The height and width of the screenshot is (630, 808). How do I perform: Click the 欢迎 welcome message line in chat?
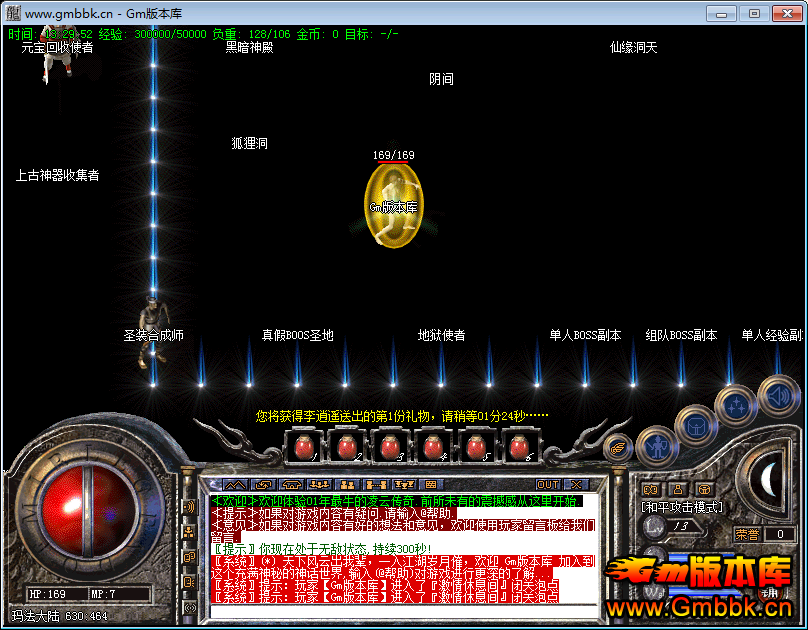click(x=396, y=501)
